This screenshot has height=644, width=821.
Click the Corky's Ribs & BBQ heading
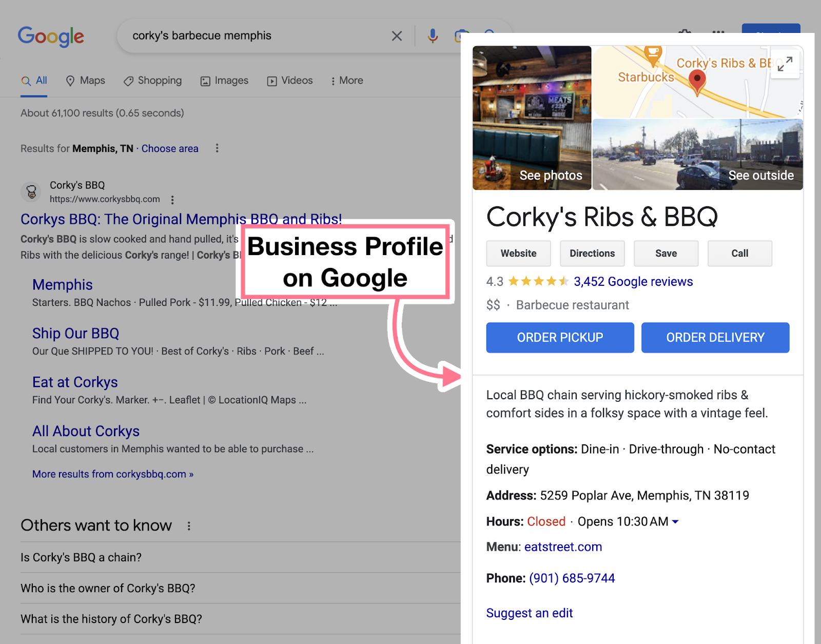click(x=602, y=217)
